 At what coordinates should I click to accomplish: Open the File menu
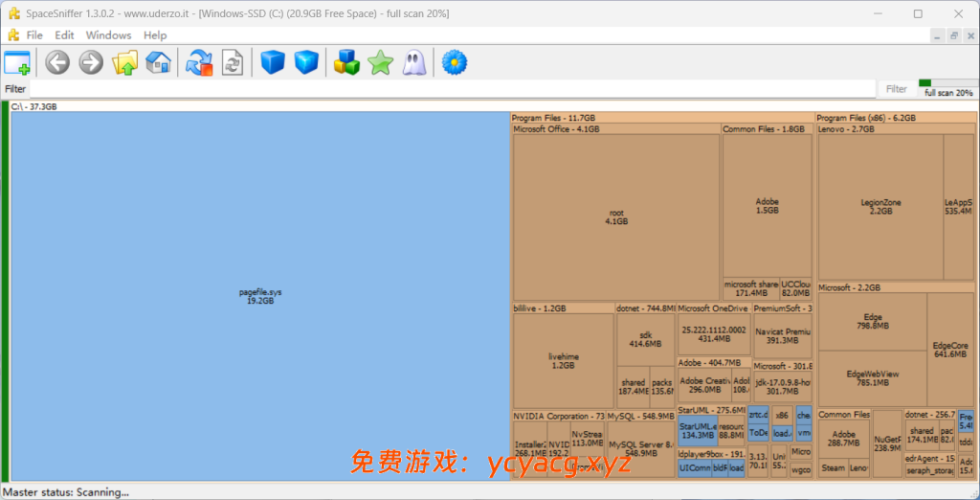[34, 35]
